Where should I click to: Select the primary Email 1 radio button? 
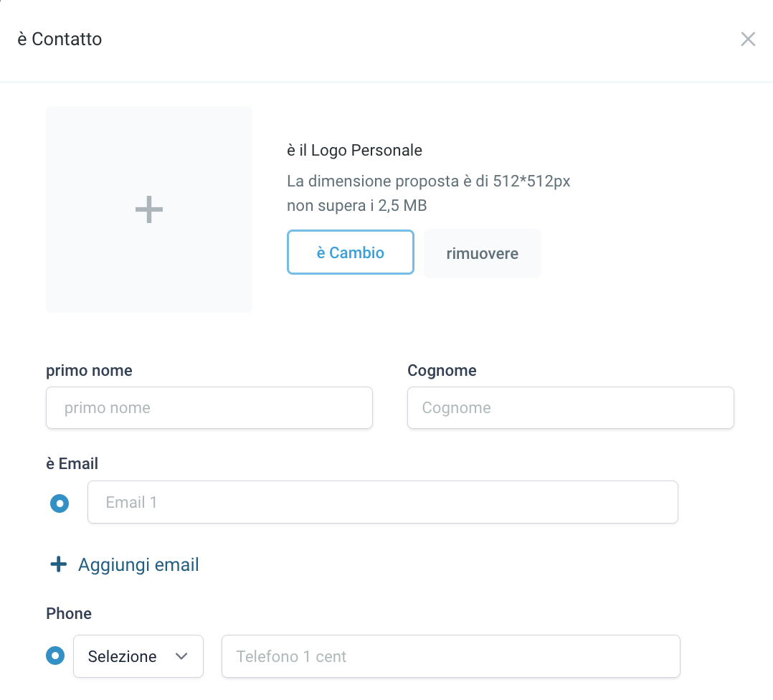(x=60, y=503)
